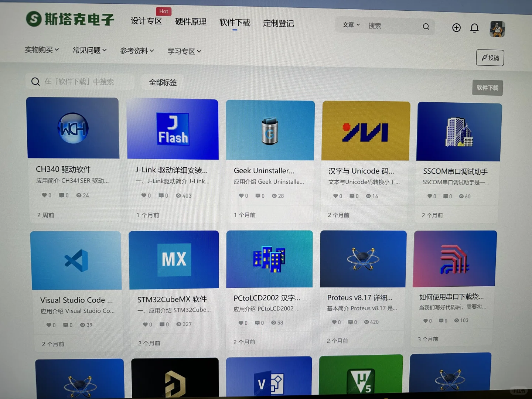The image size is (532, 399).
Task: Expand the 实物购买 menu
Action: coord(41,50)
